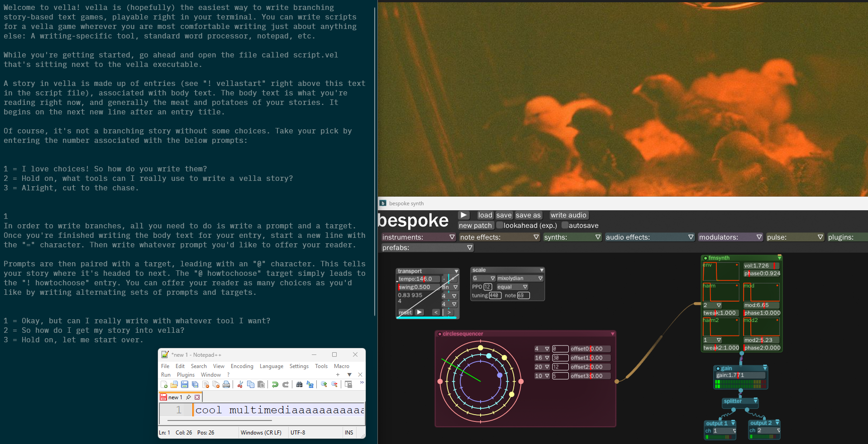
Task: Open the pulse dropdown in bespoke
Action: pos(795,237)
